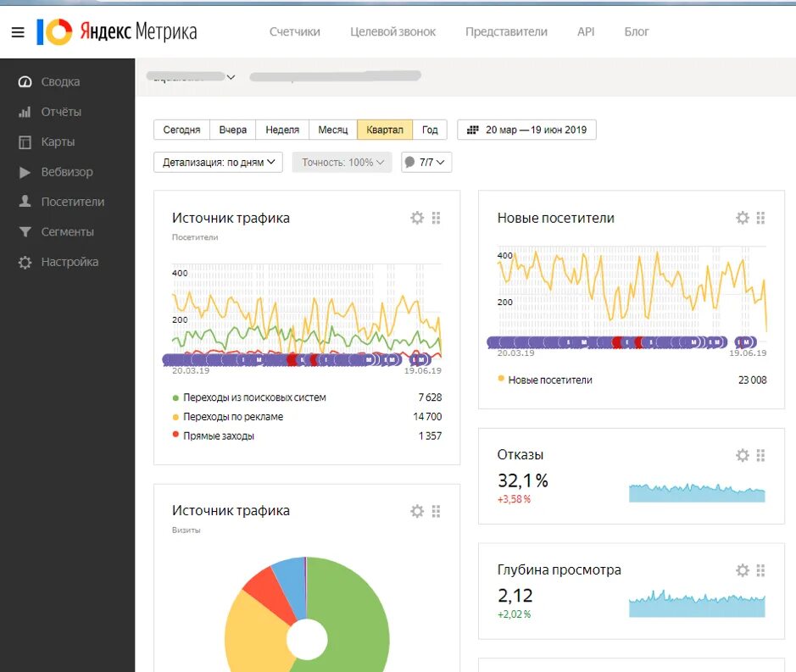Toggle Переходы по рекламе yellow legend
796x672 pixels.
tap(175, 417)
